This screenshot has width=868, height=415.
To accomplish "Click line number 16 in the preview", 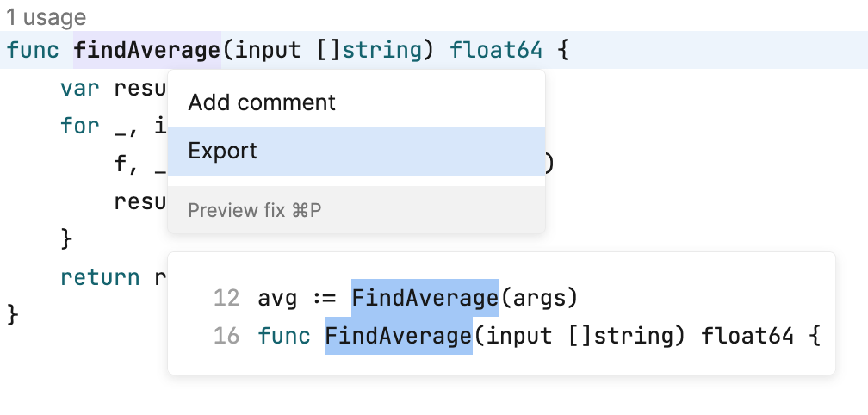I will [x=226, y=336].
